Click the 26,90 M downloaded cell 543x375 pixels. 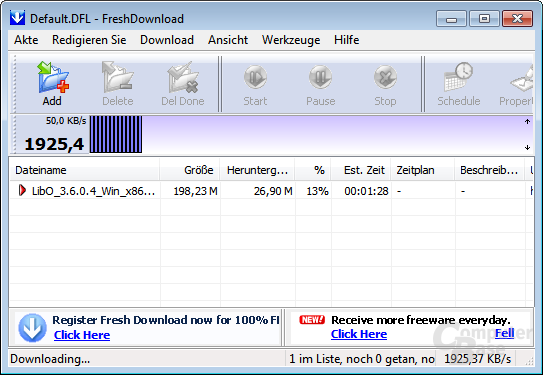click(x=273, y=191)
